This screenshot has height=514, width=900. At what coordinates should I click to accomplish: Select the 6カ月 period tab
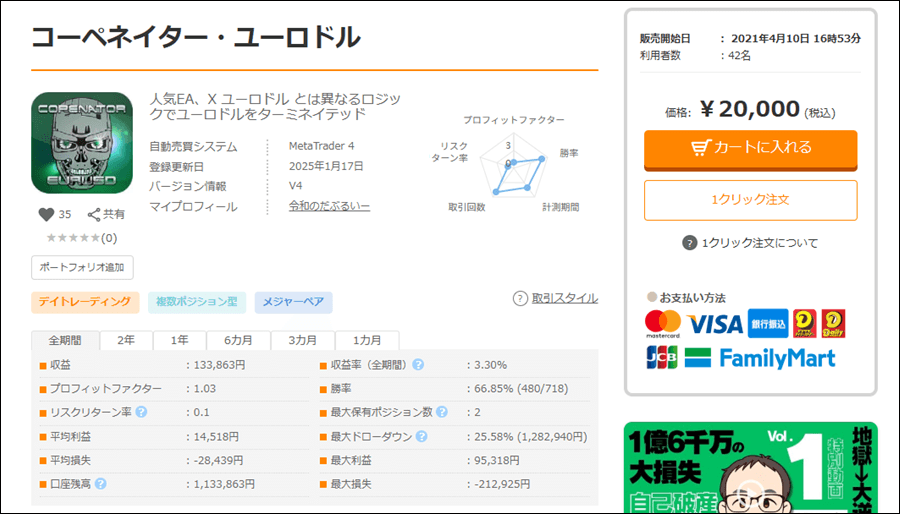pyautogui.click(x=238, y=340)
